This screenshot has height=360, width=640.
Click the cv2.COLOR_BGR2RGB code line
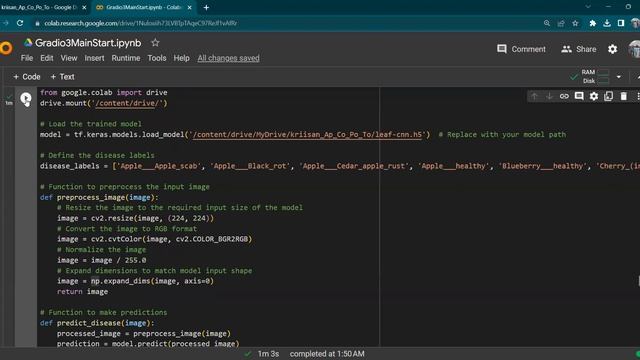point(154,239)
